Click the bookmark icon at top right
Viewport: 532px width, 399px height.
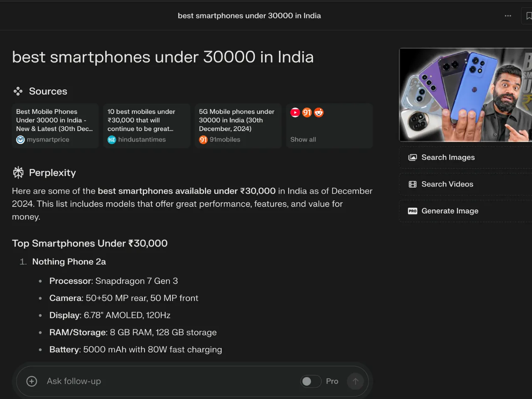[528, 16]
